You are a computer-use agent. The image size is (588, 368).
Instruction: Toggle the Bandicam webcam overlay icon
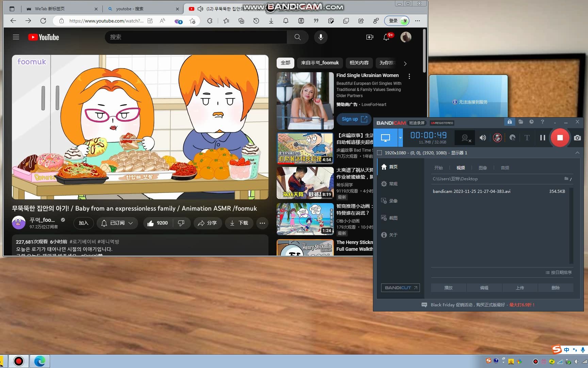pyautogui.click(x=465, y=138)
